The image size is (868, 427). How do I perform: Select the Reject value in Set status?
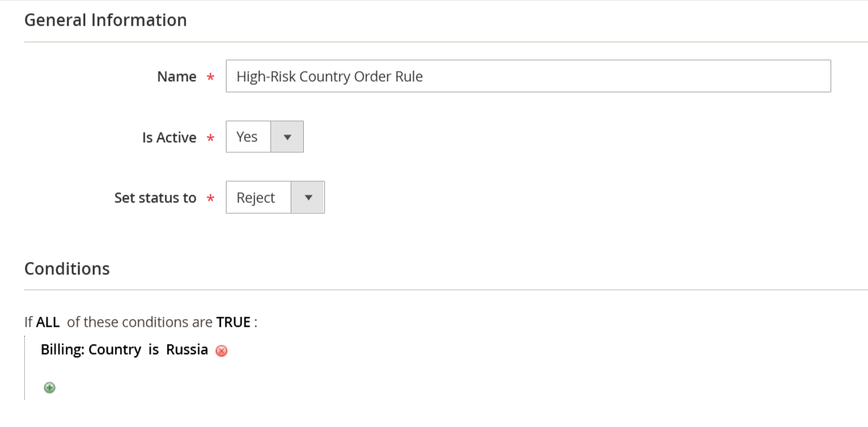tap(255, 198)
